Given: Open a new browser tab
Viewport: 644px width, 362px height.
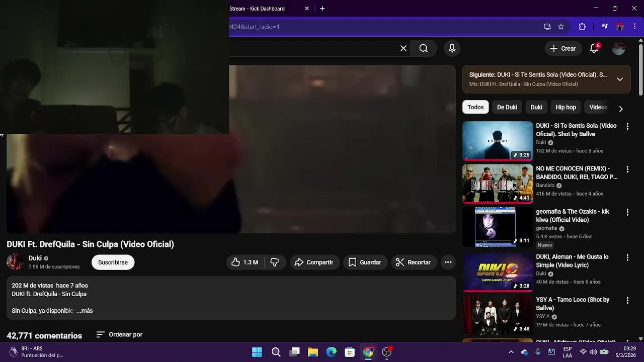Looking at the screenshot, I should [323, 9].
